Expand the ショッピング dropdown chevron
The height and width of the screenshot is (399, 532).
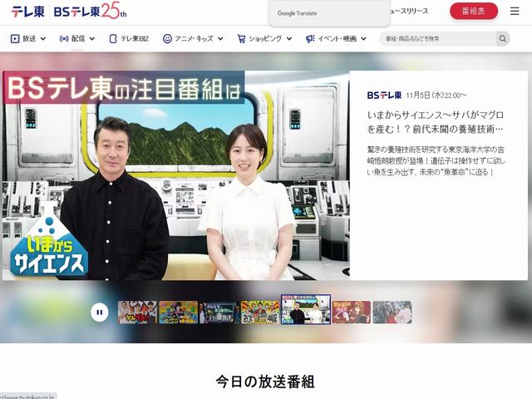[289, 39]
